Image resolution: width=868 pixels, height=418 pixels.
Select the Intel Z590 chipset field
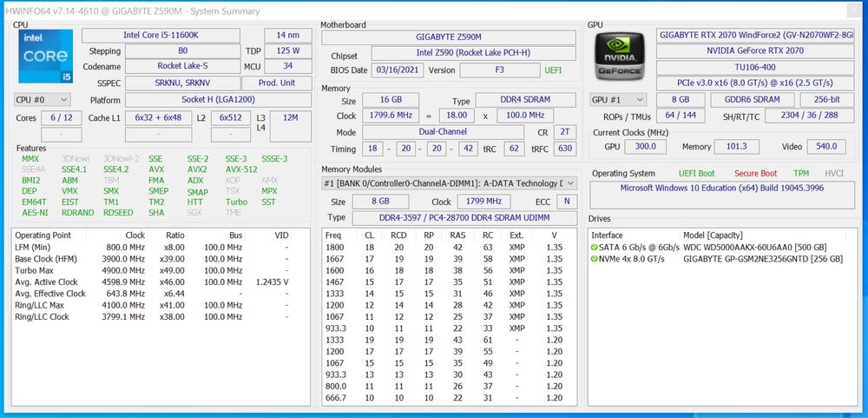click(473, 53)
